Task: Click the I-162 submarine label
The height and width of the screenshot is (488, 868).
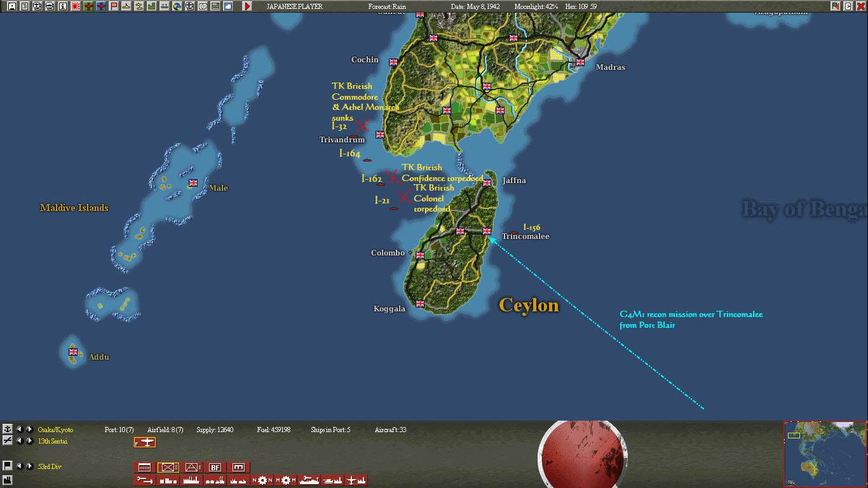Action: coord(372,179)
